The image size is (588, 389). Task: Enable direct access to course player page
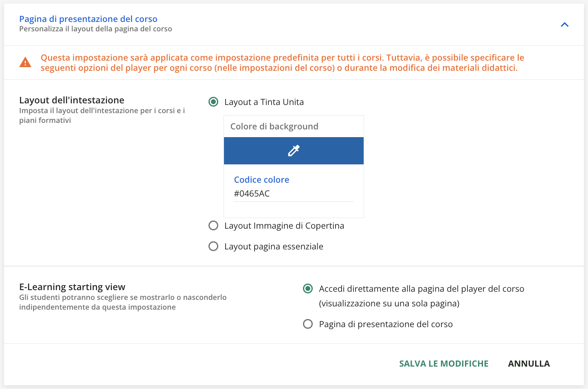pyautogui.click(x=307, y=288)
